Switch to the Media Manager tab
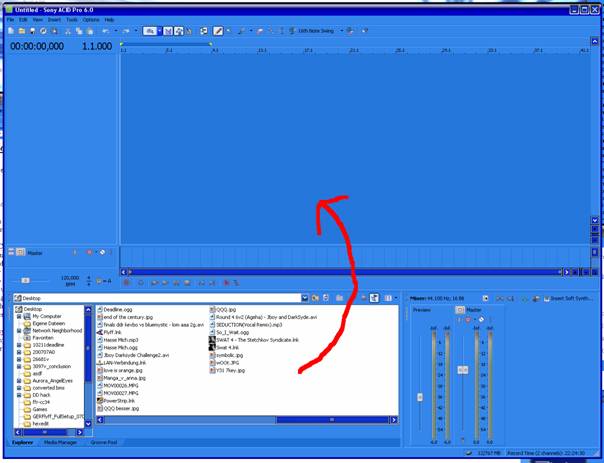604x463 pixels. (59, 441)
